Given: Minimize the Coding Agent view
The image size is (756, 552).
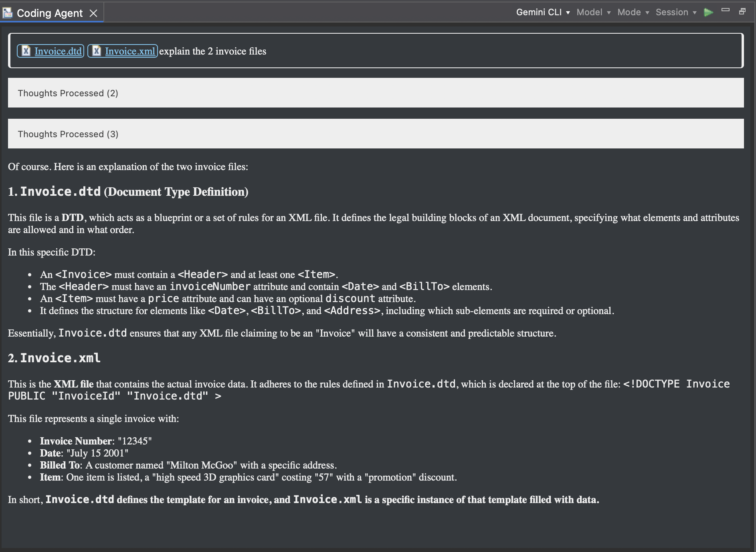Looking at the screenshot, I should coord(726,10).
